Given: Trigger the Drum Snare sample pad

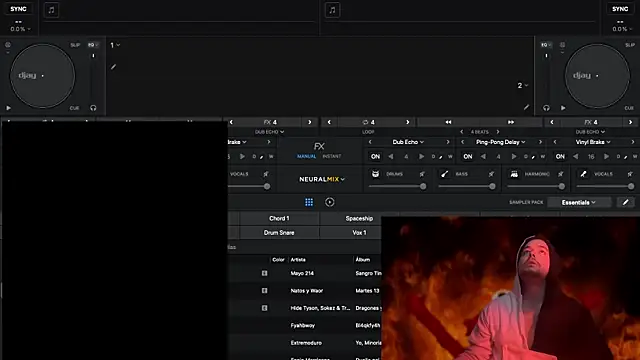Looking at the screenshot, I should [x=279, y=233].
